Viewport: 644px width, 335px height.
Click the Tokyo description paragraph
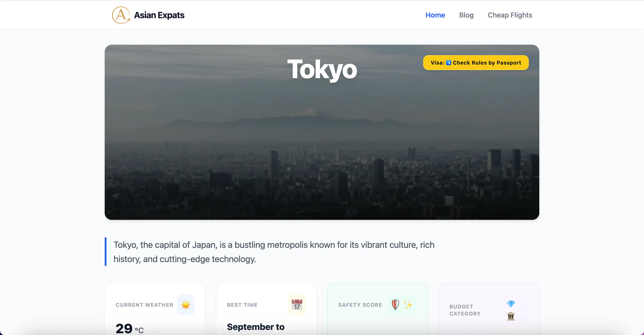point(274,252)
